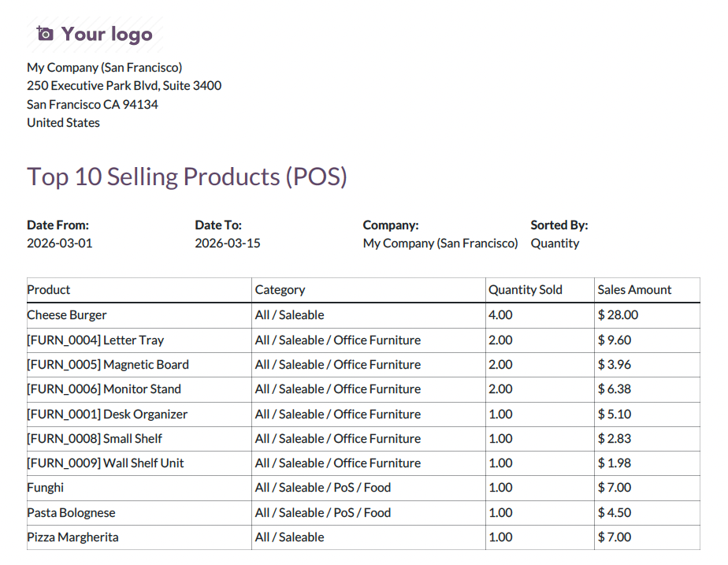Click the quantity "4.00" for Cheese Burger
Screen dimensions: 728x565
pos(500,314)
